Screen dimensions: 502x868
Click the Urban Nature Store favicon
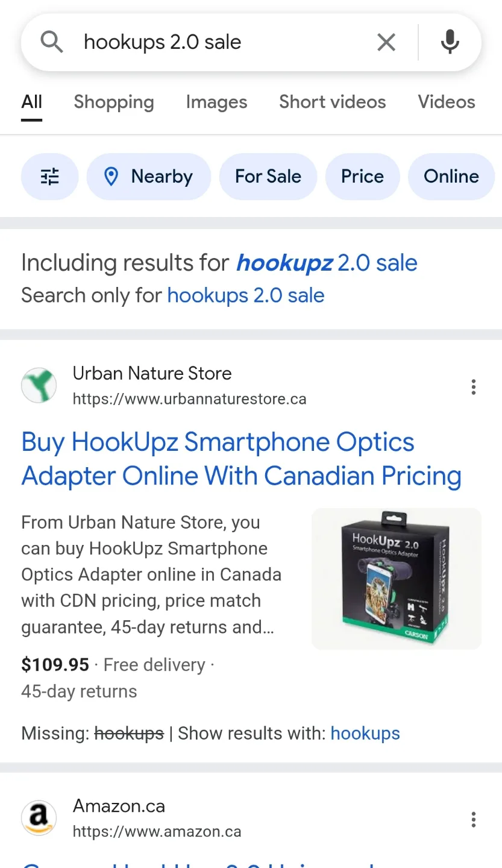point(39,385)
